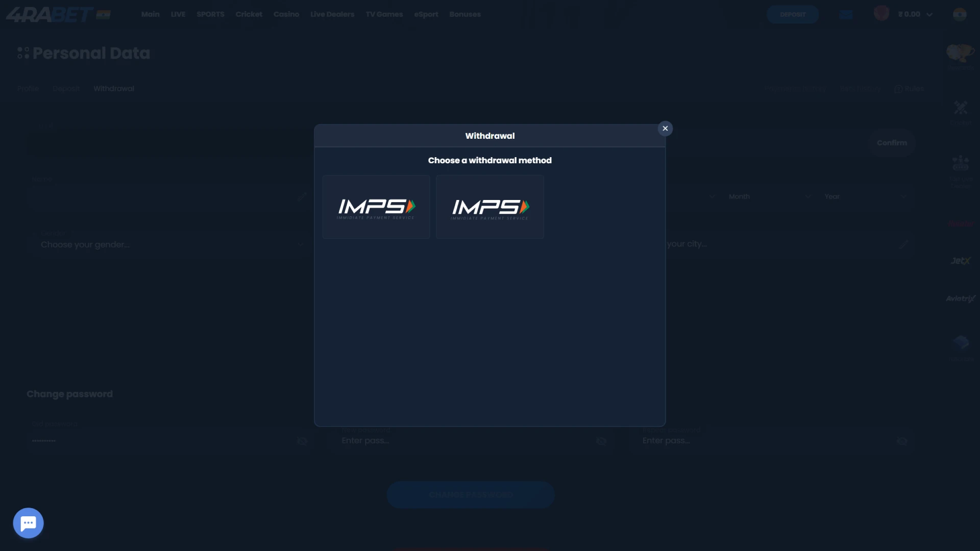
Task: Show the repeat password field contents
Action: (x=902, y=441)
